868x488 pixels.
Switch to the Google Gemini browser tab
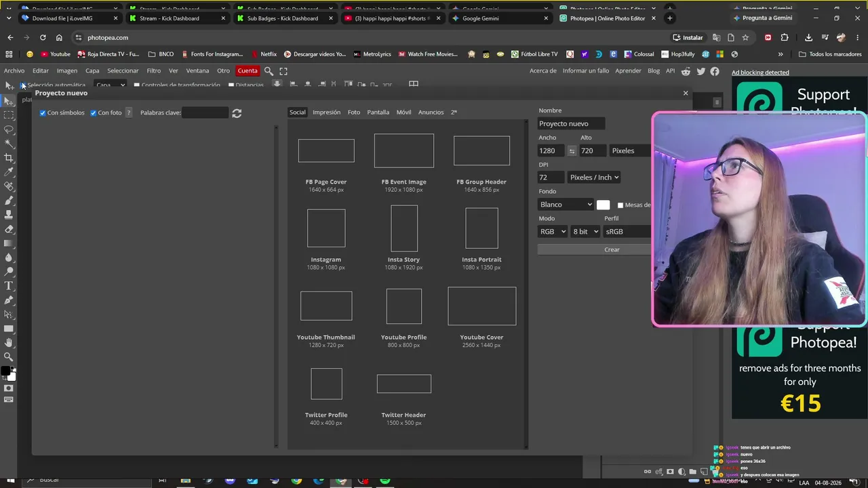coord(502,18)
